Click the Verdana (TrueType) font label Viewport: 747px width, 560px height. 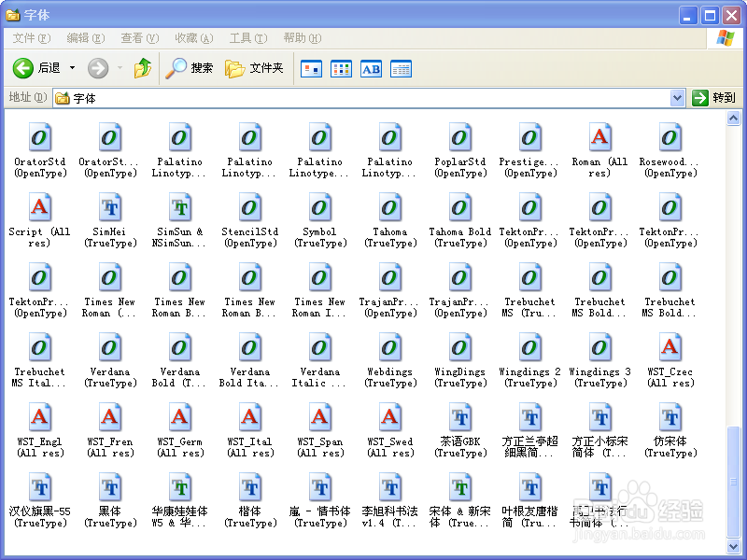[x=109, y=378]
